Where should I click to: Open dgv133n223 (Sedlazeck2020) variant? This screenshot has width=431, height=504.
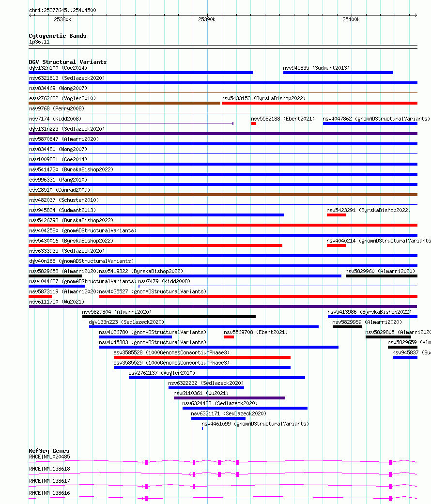pyautogui.click(x=204, y=327)
